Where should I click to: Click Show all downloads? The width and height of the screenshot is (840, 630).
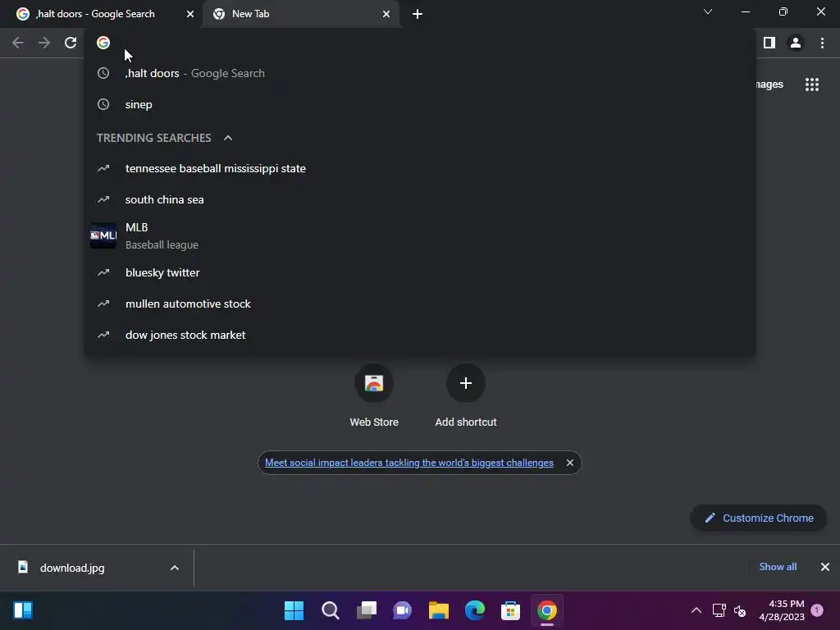pyautogui.click(x=778, y=567)
